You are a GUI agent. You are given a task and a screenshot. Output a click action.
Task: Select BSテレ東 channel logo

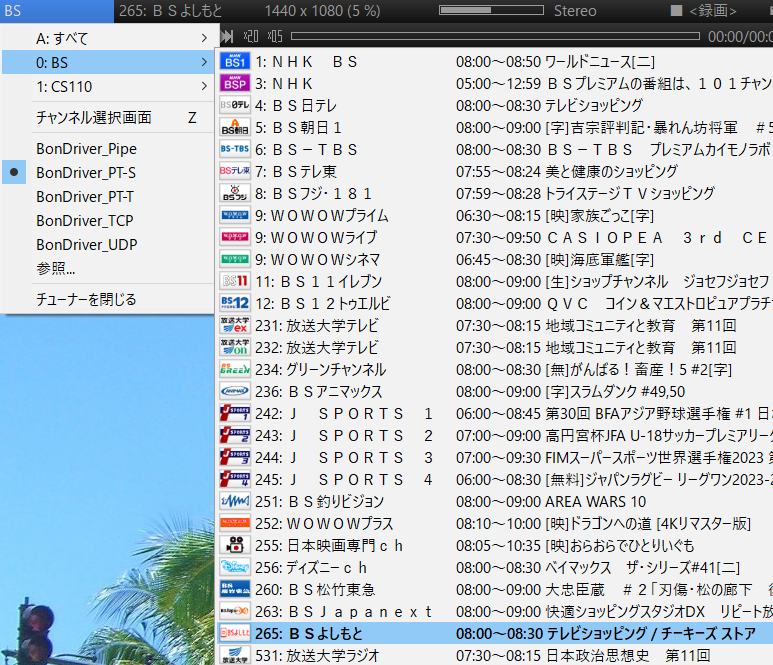[235, 172]
